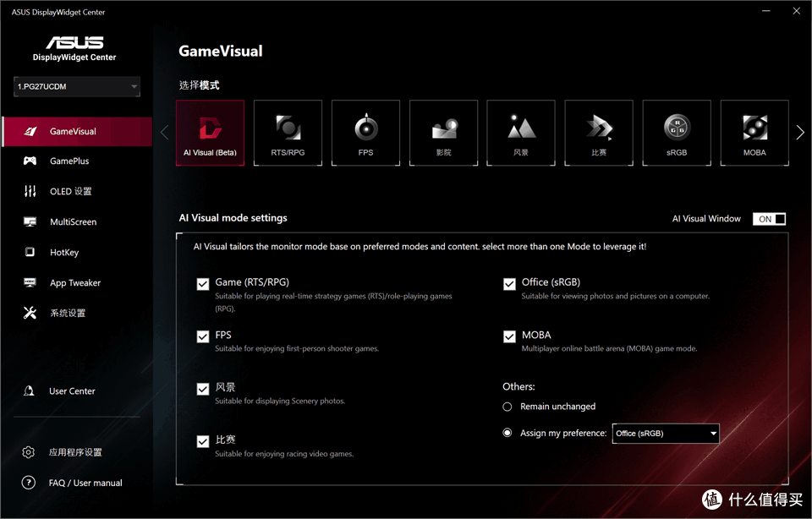This screenshot has height=519, width=812.
Task: Uncheck the 风景 scenery checkbox
Action: (x=203, y=389)
